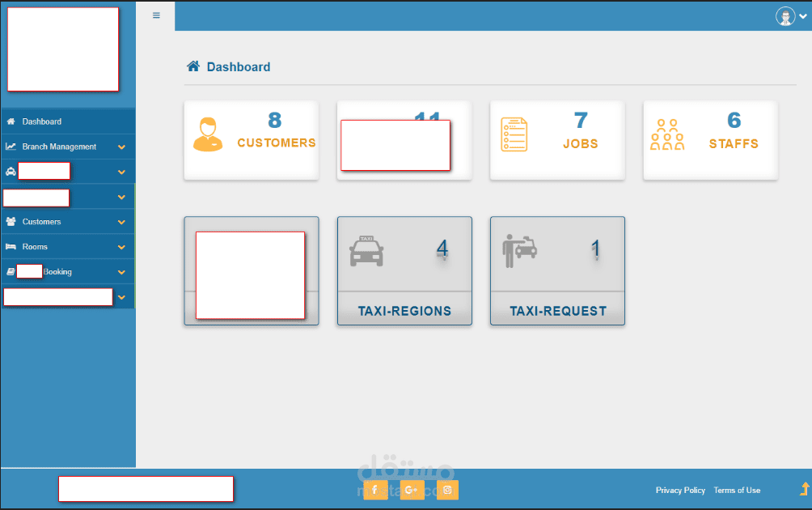Click the taxi car sidebar icon
Image resolution: width=812 pixels, height=510 pixels.
pos(11,172)
